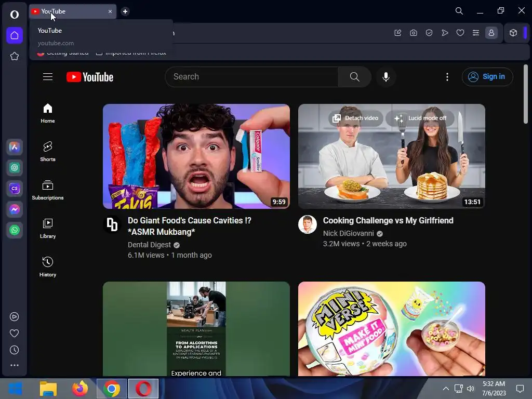This screenshot has height=399, width=532.
Task: Click the edit/share page toolbar icon
Action: click(x=398, y=33)
